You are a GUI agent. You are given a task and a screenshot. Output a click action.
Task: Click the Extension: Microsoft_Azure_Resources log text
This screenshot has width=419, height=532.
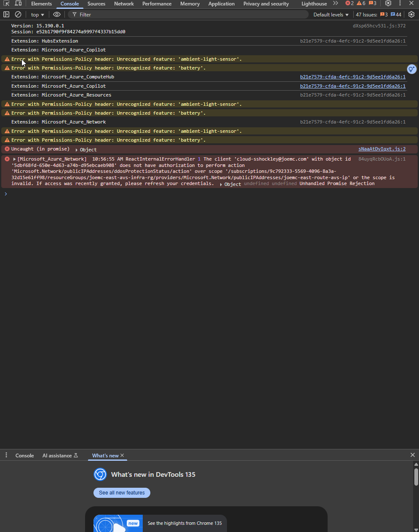pyautogui.click(x=61, y=95)
